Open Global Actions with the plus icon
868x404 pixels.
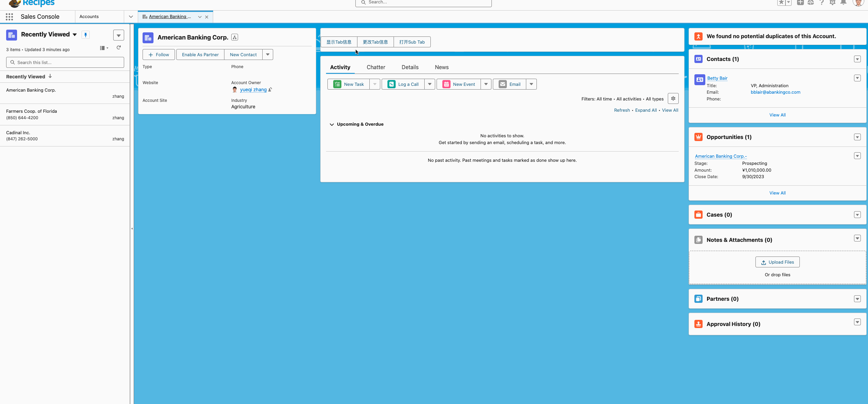pyautogui.click(x=800, y=3)
